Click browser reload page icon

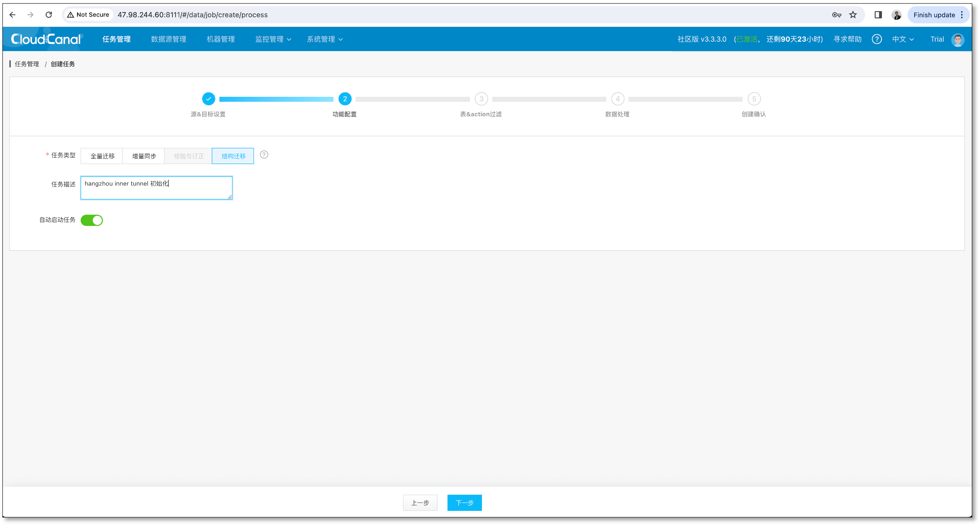[x=49, y=15]
